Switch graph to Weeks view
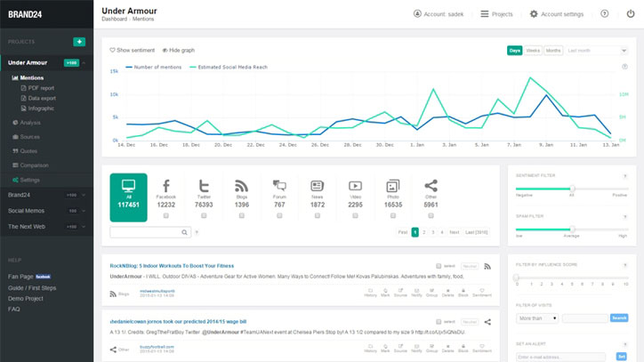 [x=533, y=51]
